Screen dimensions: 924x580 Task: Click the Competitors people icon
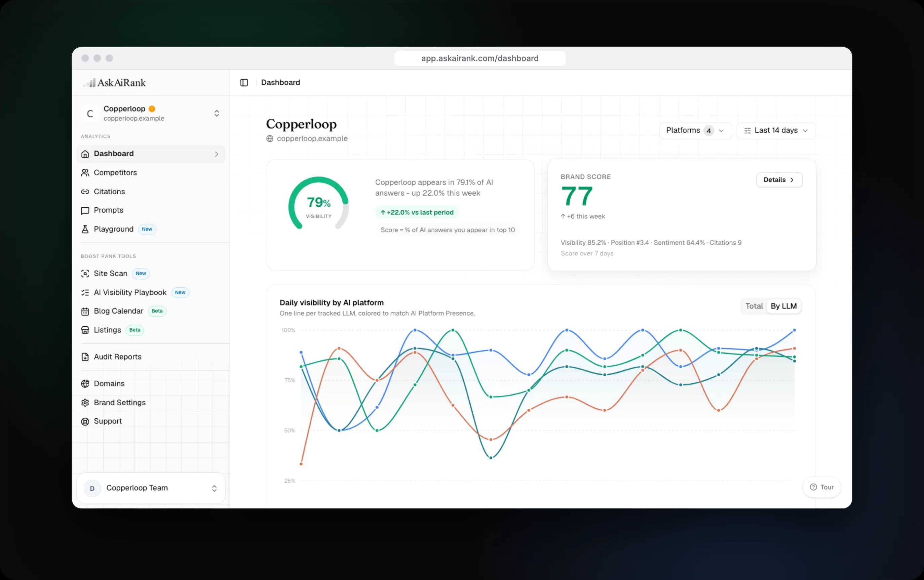click(85, 173)
